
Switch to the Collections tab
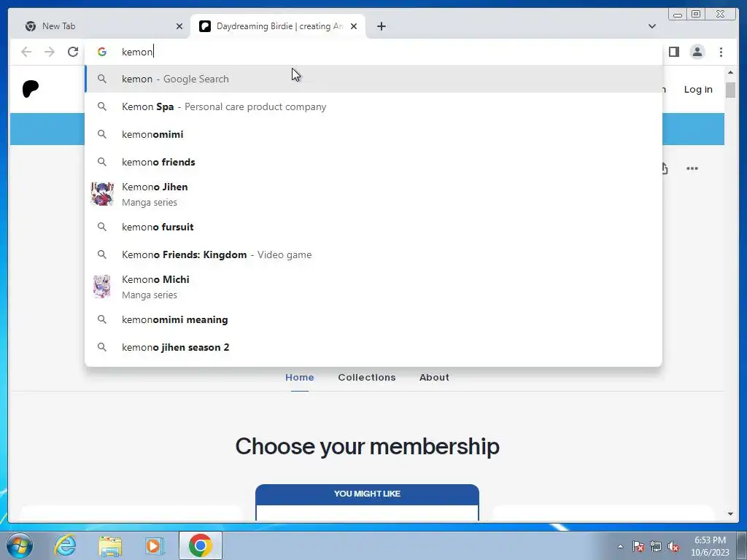[x=367, y=377]
